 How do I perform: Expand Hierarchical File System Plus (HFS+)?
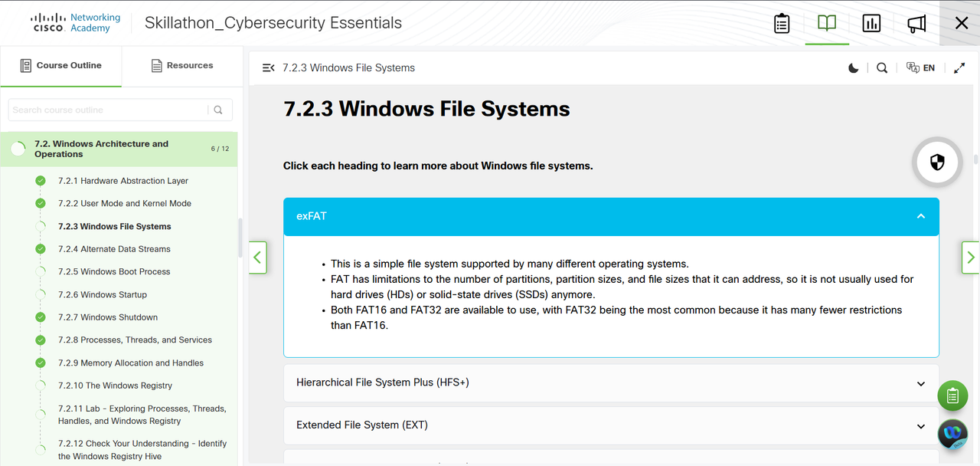tap(611, 382)
